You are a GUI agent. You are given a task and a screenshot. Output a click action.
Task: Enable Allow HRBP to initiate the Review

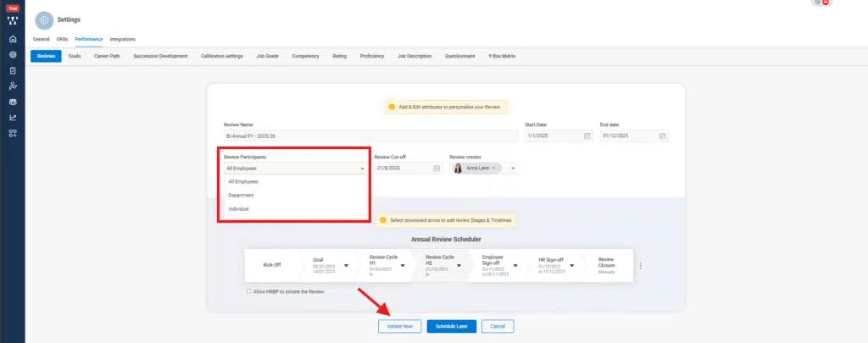[x=248, y=291]
